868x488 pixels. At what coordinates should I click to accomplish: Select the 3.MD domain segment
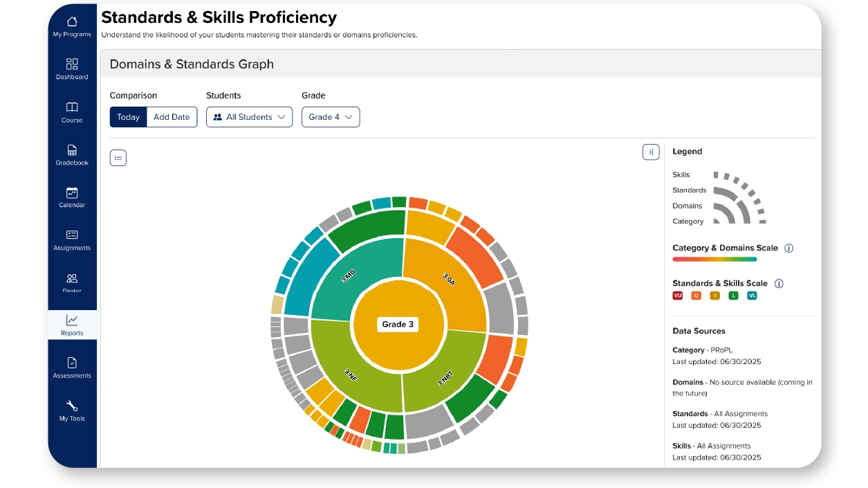pyautogui.click(x=349, y=278)
